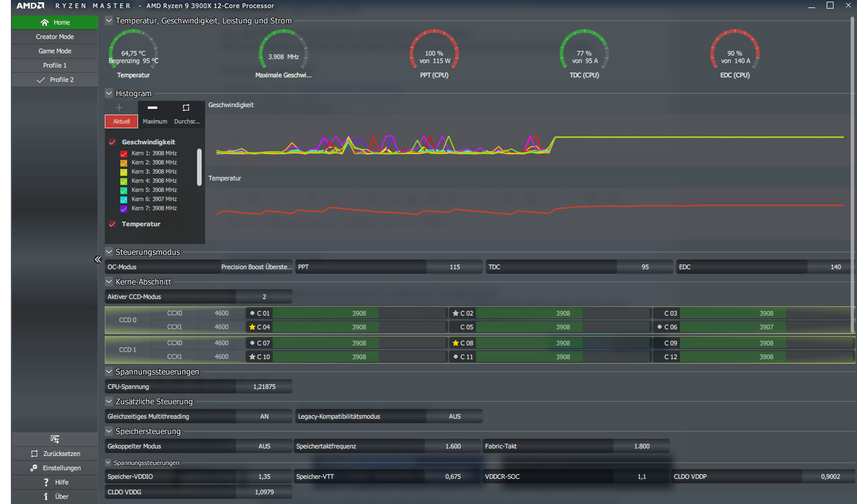Uncheck the Kern 4 checkbox
The height and width of the screenshot is (504, 857).
pyautogui.click(x=124, y=181)
